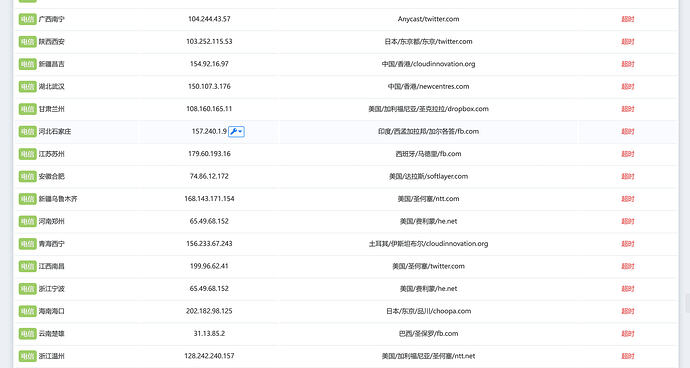690x368 pixels.
Task: Click the 电信 badge for 海南海口
Action: pyautogui.click(x=27, y=311)
